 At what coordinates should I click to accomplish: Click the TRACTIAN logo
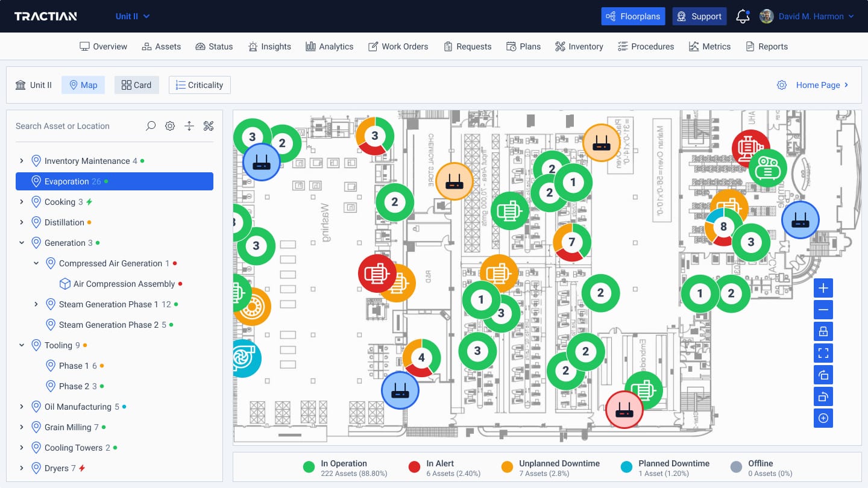46,16
